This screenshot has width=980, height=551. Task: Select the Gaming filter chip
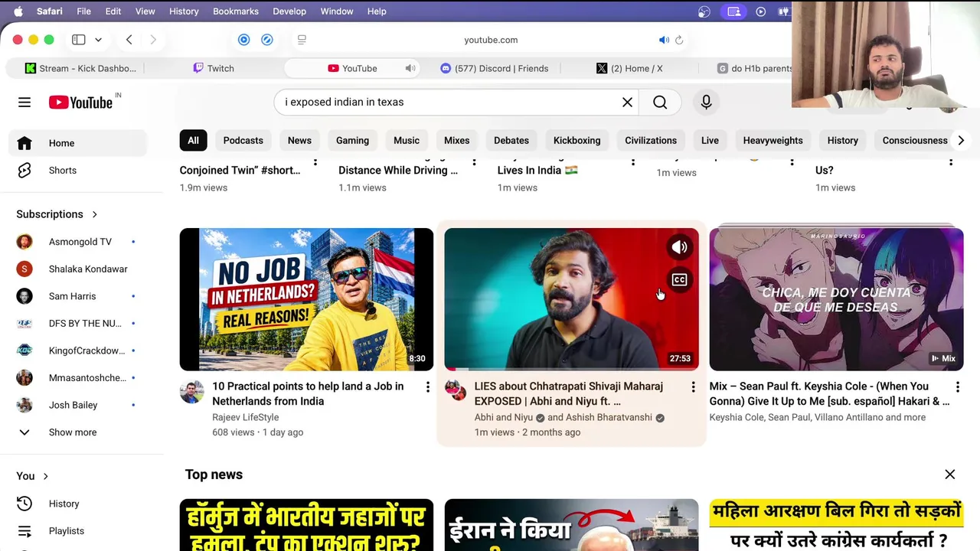[352, 140]
